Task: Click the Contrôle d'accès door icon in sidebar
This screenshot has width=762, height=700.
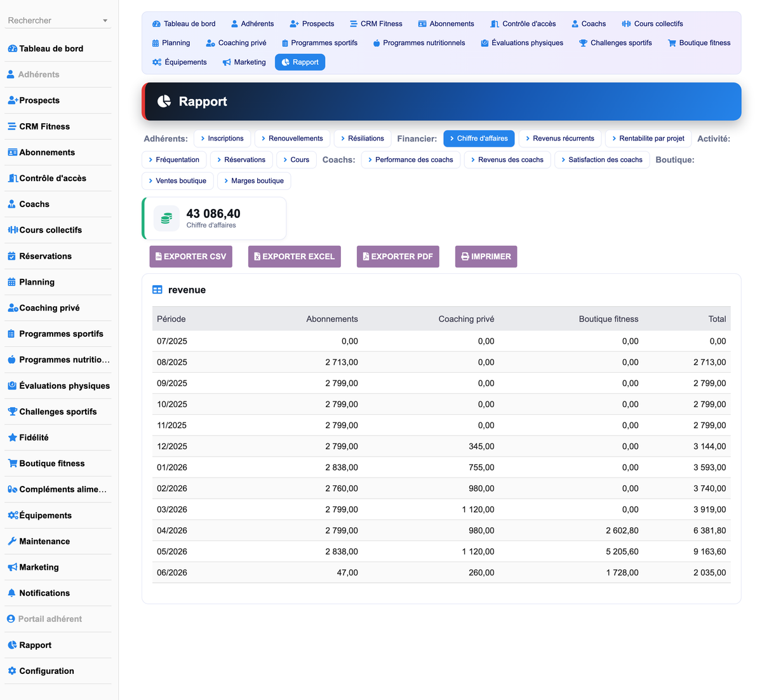Action: [12, 178]
